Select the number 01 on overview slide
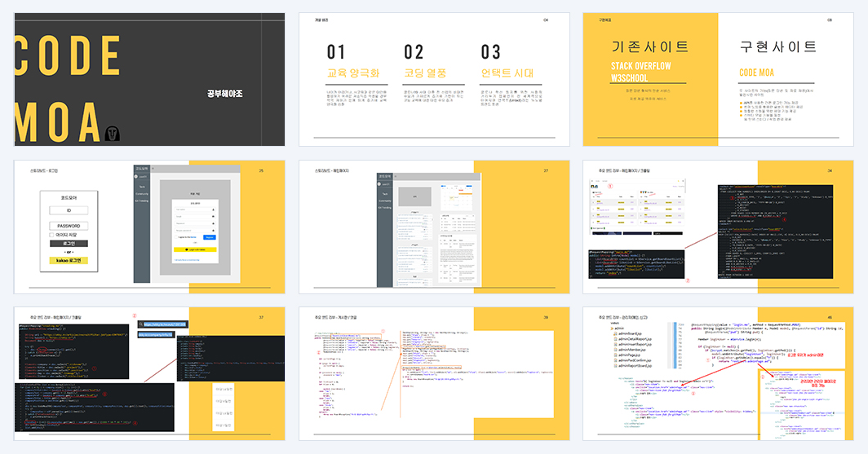This screenshot has height=454, width=868. coord(336,52)
